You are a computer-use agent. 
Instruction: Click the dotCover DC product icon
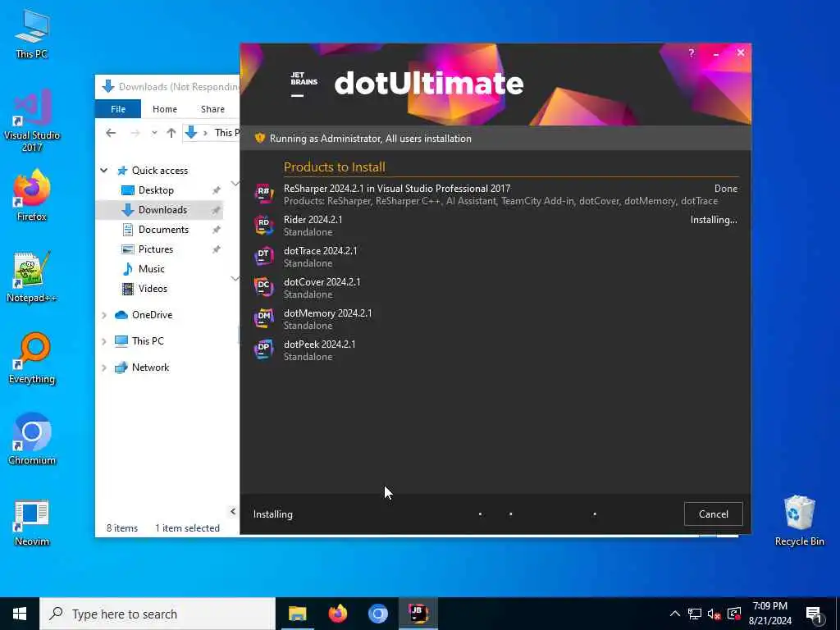(x=263, y=287)
